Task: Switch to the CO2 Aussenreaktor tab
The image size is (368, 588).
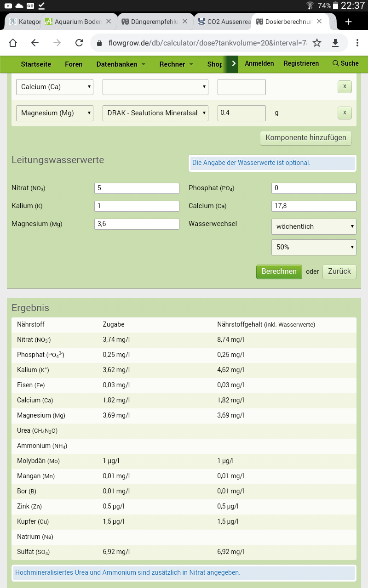Action: pos(224,22)
